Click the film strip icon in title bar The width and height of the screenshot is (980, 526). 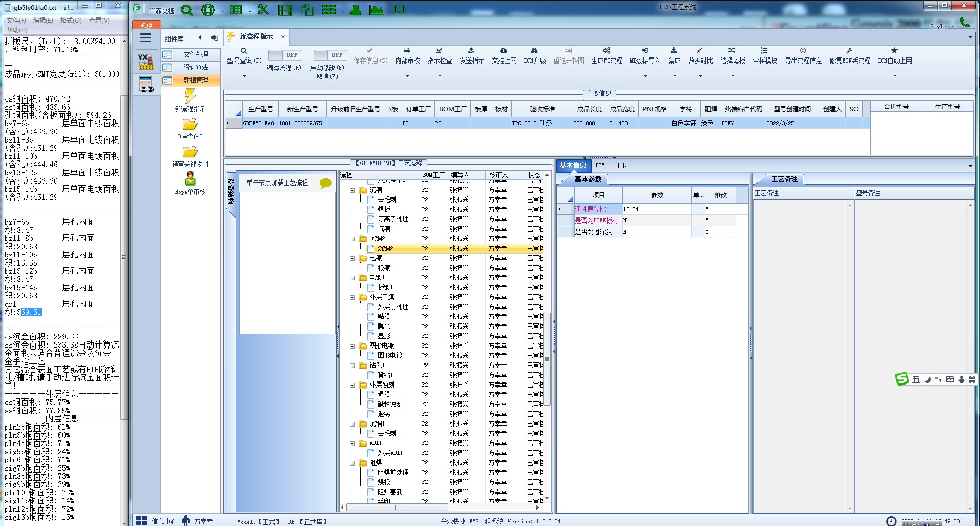(285, 10)
